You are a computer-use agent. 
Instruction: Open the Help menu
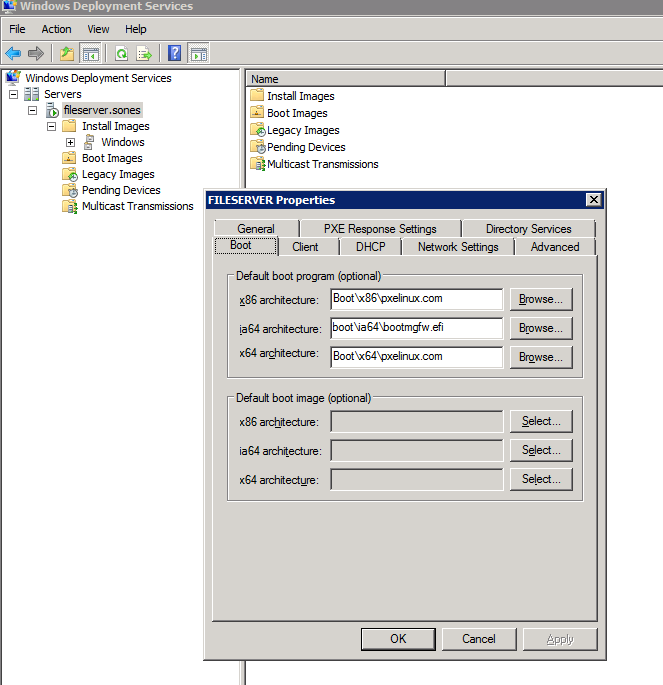[136, 29]
